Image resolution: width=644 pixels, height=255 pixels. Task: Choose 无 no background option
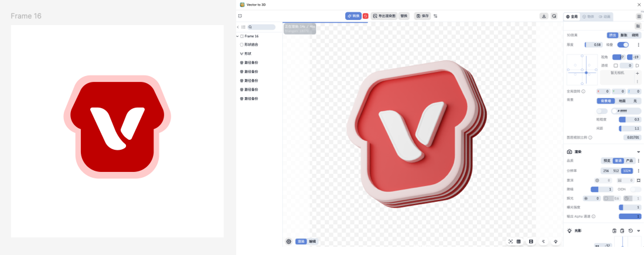(x=635, y=101)
